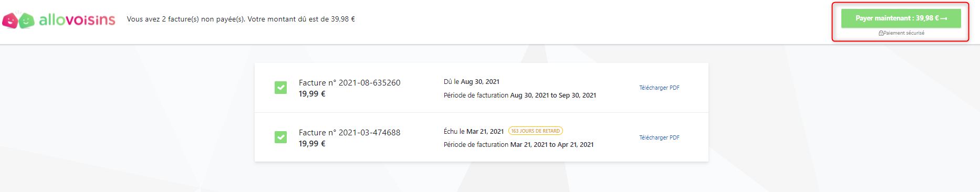Viewport: 980px width, 192px height.
Task: Click billing period Mar 21 to Apr 21
Action: click(x=519, y=145)
